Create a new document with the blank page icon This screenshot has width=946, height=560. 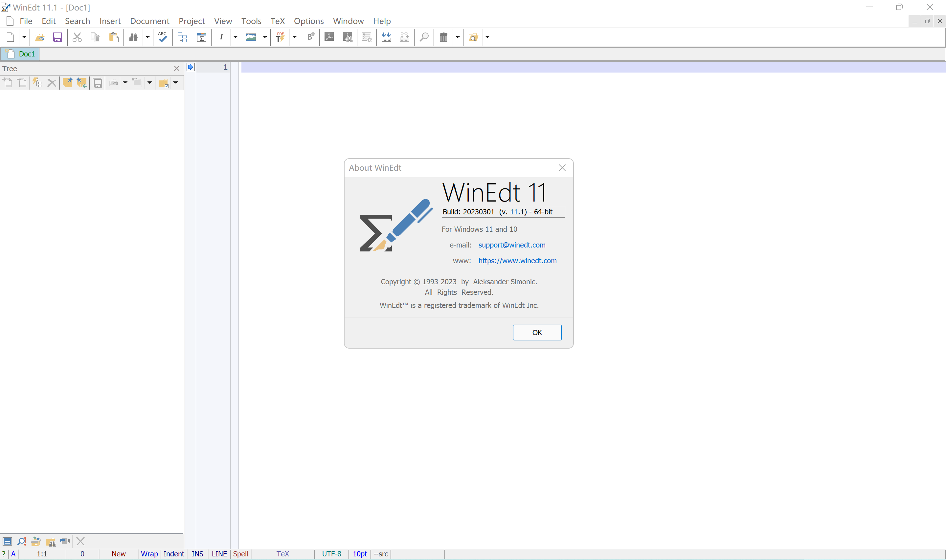pyautogui.click(x=10, y=37)
